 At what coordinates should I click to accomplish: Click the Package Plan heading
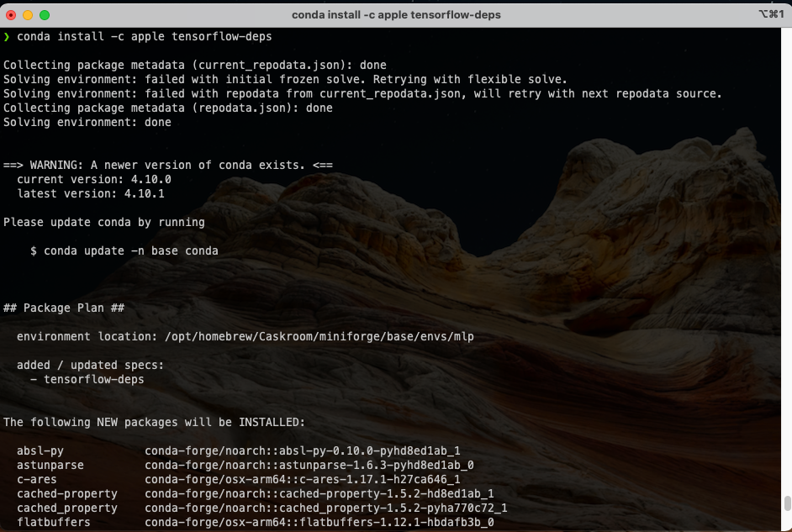[x=65, y=308]
